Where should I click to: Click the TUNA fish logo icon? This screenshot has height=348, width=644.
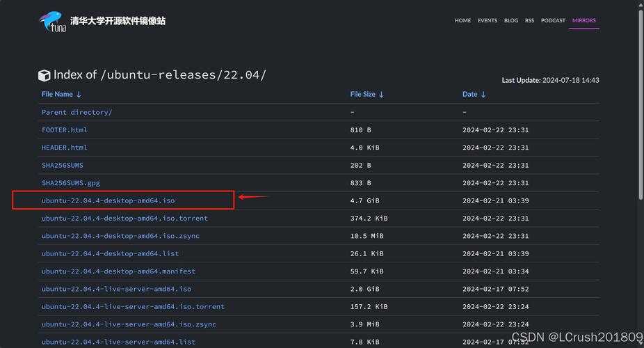click(x=53, y=22)
